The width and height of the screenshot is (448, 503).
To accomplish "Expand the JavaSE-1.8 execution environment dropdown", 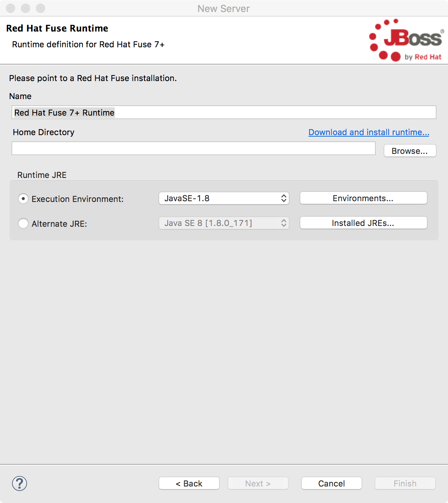I will click(224, 198).
